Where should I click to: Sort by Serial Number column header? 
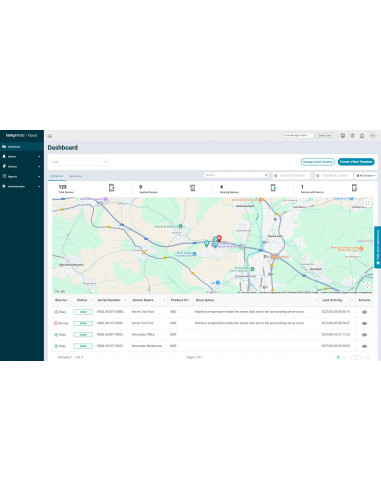coord(111,300)
